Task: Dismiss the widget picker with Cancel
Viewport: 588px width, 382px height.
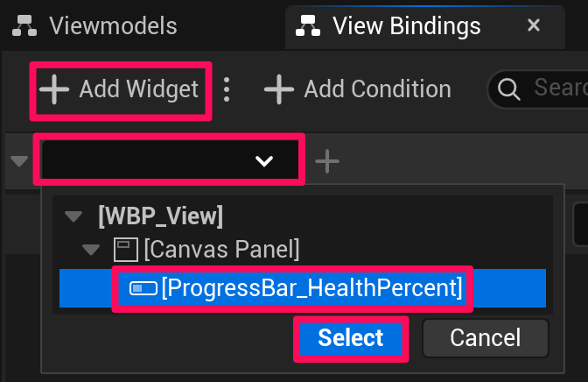Action: (x=485, y=338)
